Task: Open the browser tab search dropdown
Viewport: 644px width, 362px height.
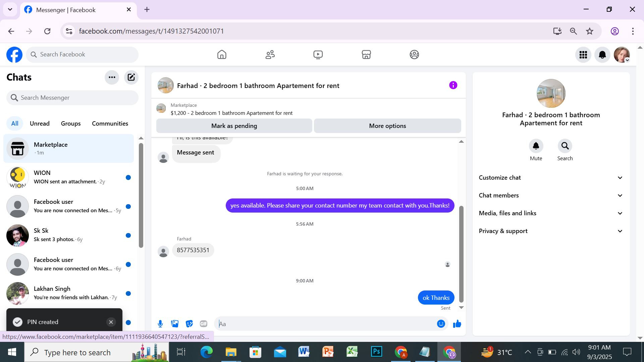Action: pyautogui.click(x=10, y=9)
